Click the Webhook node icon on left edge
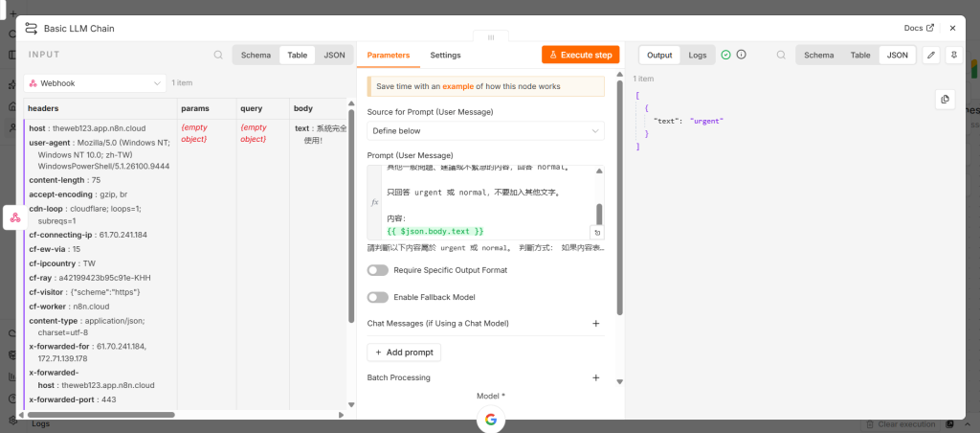This screenshot has height=433, width=980. (15, 217)
